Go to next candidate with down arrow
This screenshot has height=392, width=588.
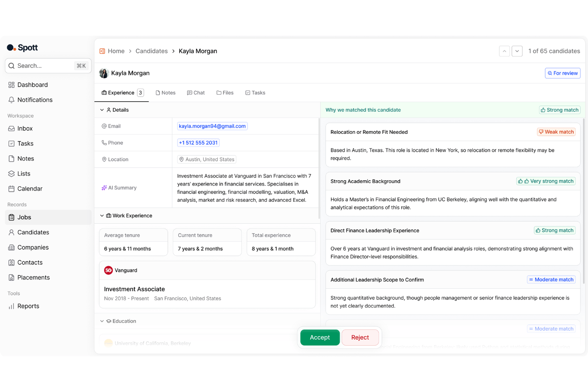pos(517,51)
